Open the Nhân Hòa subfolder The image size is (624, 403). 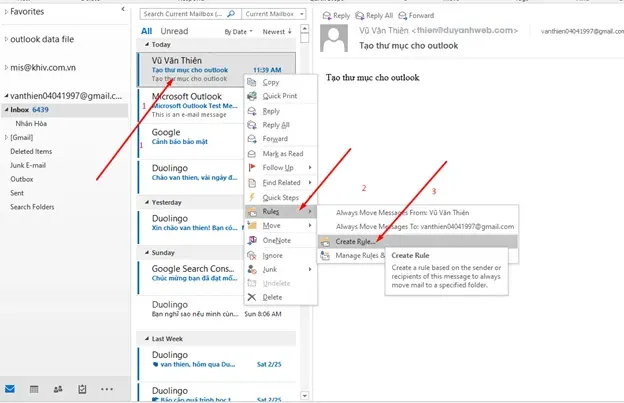click(31, 124)
